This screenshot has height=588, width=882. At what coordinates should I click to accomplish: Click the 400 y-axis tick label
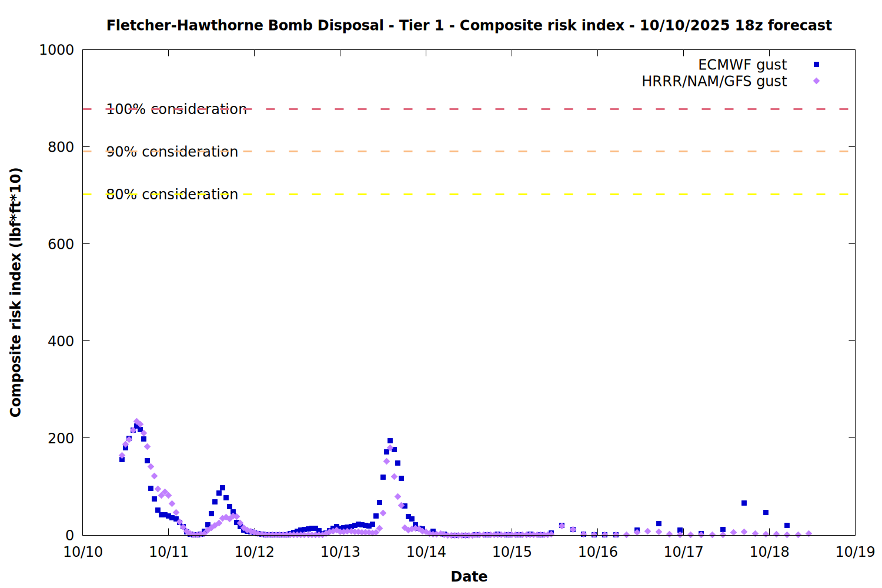[x=61, y=341]
